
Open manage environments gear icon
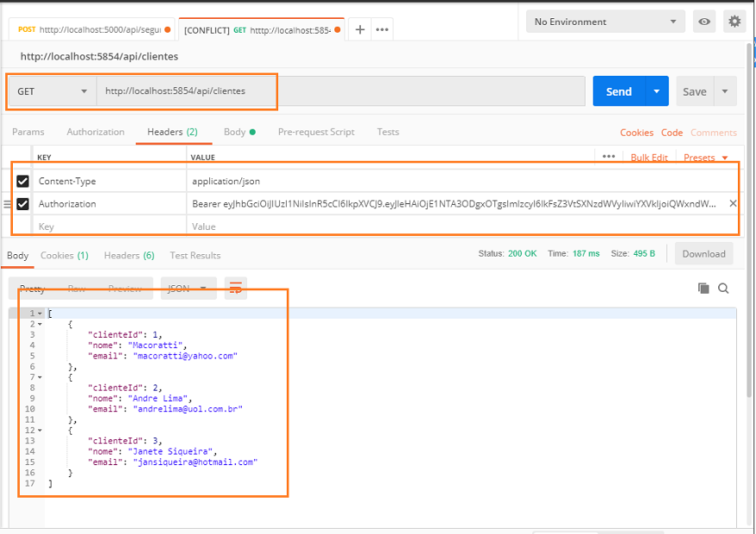tap(734, 22)
